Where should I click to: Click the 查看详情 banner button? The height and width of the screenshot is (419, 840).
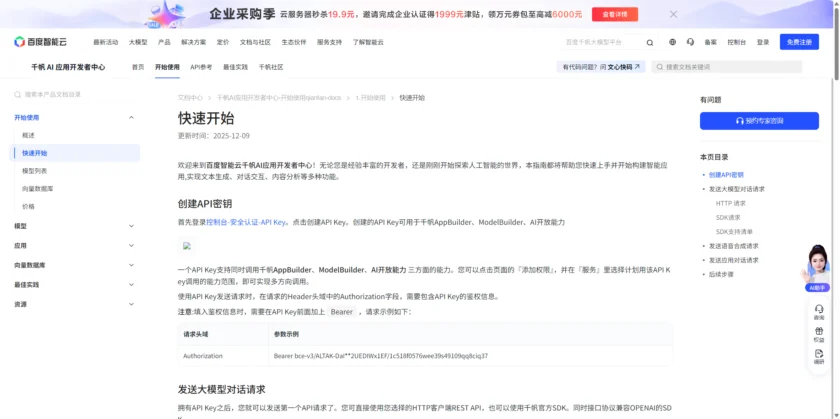(614, 14)
